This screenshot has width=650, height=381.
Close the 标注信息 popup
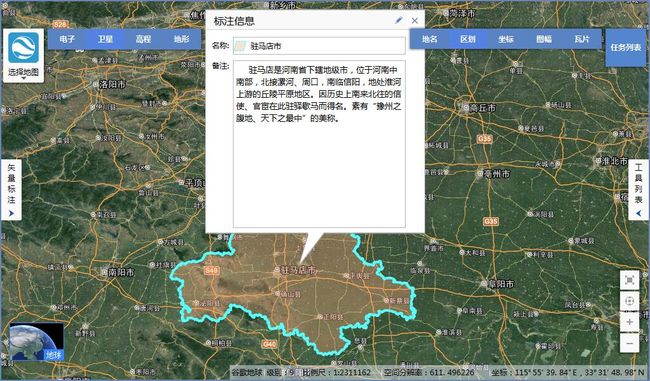click(x=415, y=20)
